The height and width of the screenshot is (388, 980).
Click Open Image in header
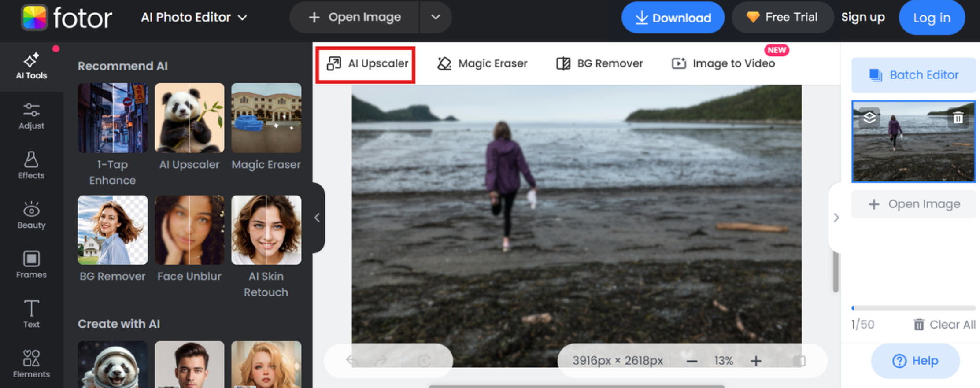[x=355, y=17]
